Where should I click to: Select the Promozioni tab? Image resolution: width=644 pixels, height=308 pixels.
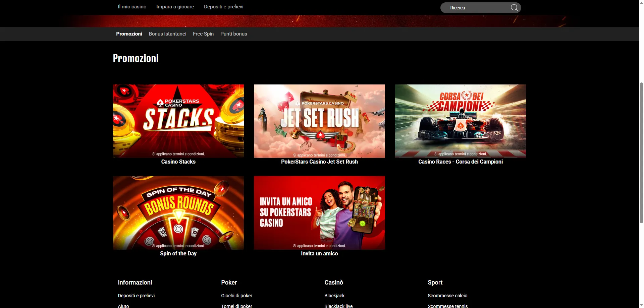tap(129, 34)
